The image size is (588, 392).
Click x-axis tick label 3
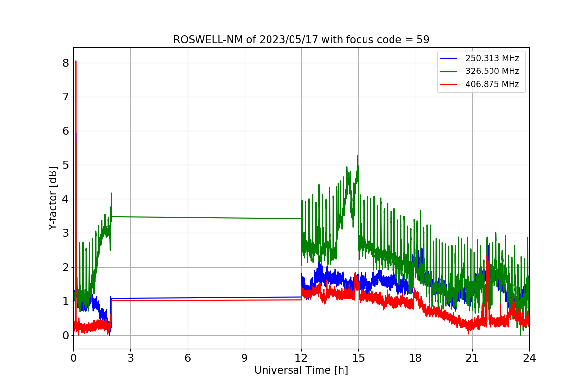(130, 358)
